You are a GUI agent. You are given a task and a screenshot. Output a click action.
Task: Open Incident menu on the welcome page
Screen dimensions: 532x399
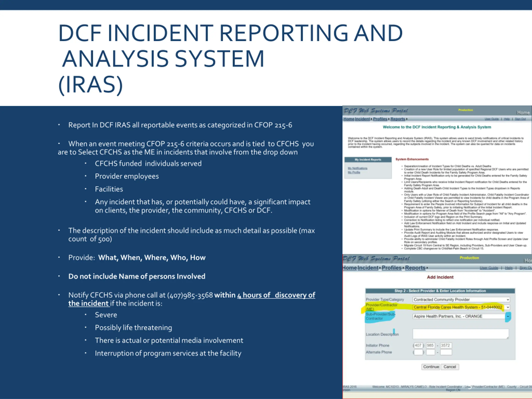click(362, 119)
